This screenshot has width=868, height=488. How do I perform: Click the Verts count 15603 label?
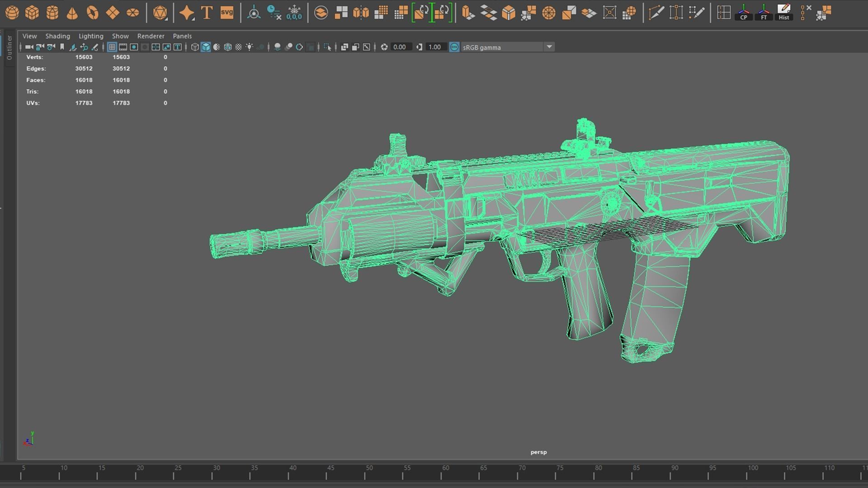tap(84, 57)
